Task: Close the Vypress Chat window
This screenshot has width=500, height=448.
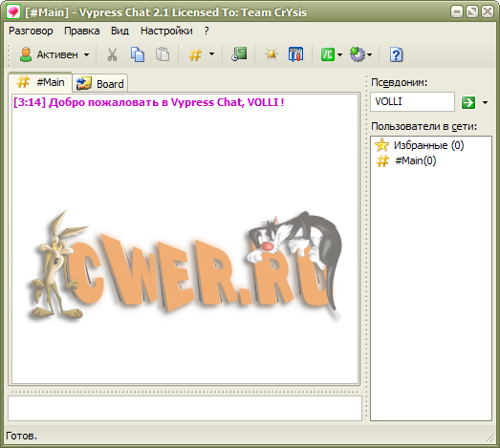Action: pos(488,12)
